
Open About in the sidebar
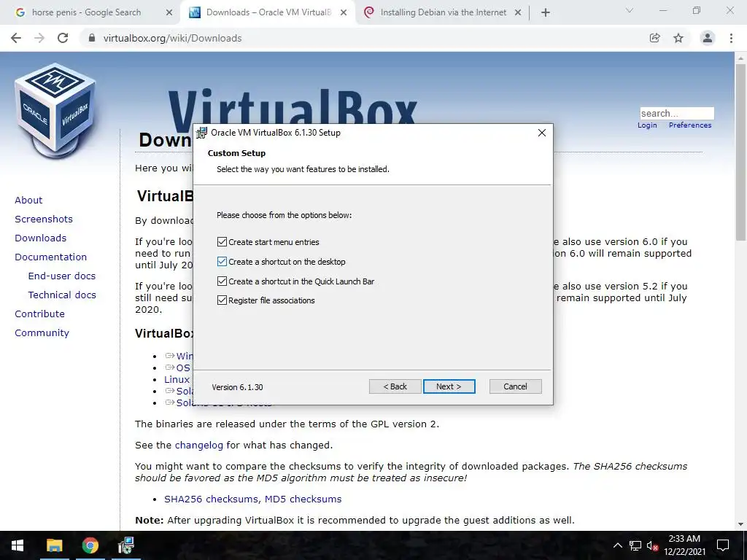[28, 200]
